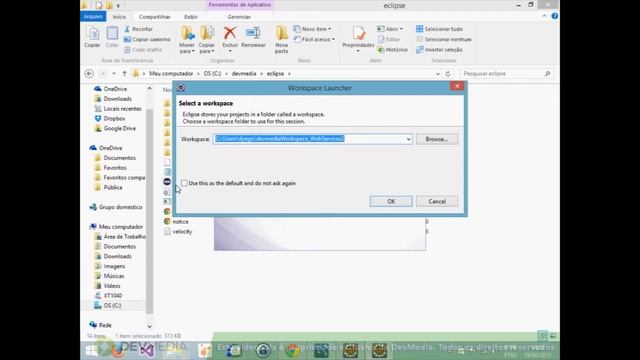Click the Visual Studio icon on the taskbar
The height and width of the screenshot is (360, 640).
coord(147,350)
